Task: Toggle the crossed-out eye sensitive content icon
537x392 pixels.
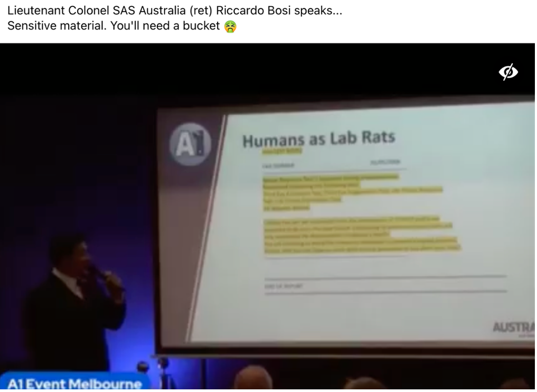Action: coord(508,72)
